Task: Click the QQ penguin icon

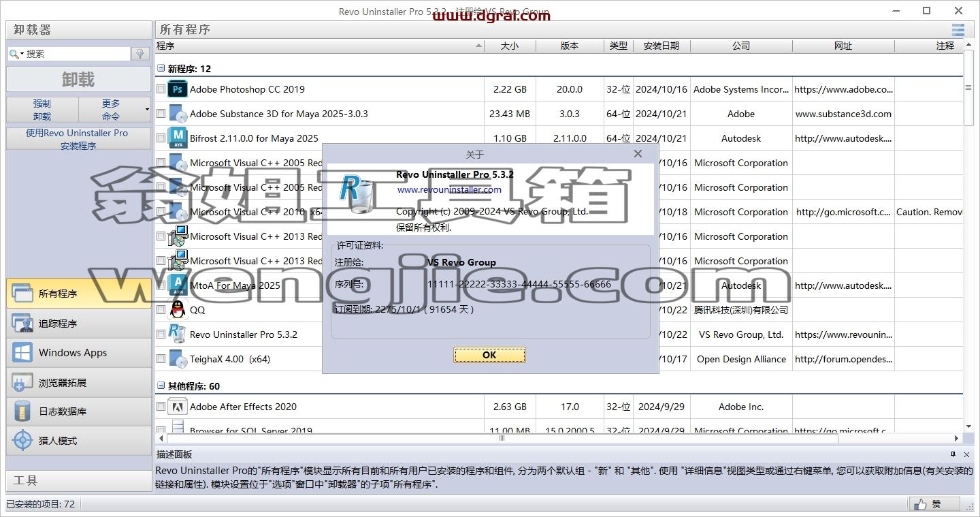Action: [x=178, y=310]
